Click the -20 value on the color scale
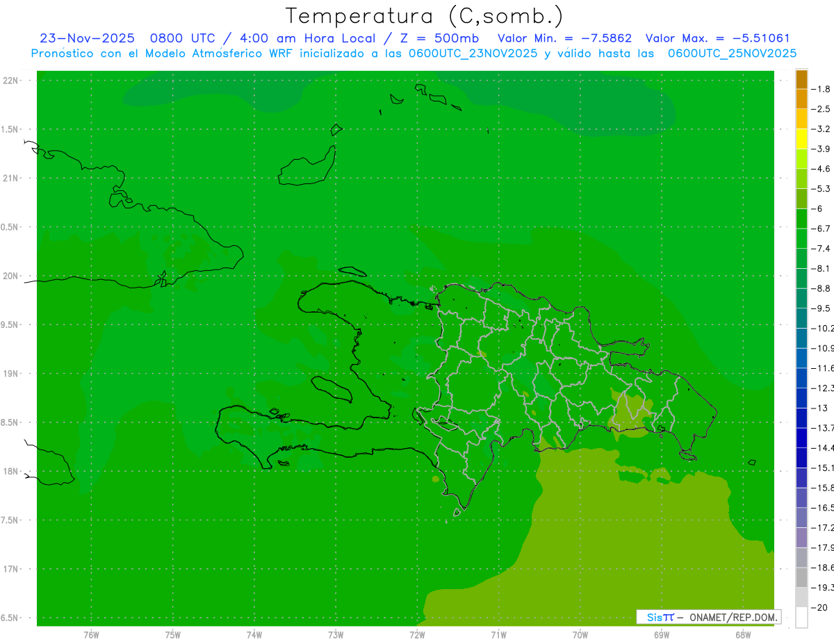 point(819,607)
